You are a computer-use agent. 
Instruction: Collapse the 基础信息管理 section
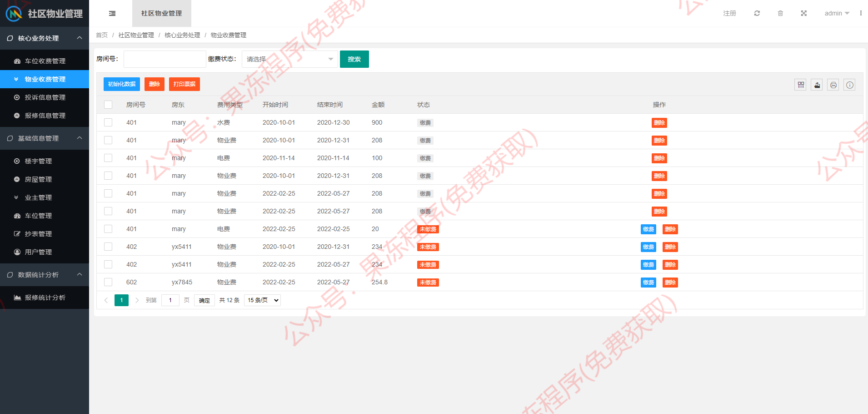(45, 138)
